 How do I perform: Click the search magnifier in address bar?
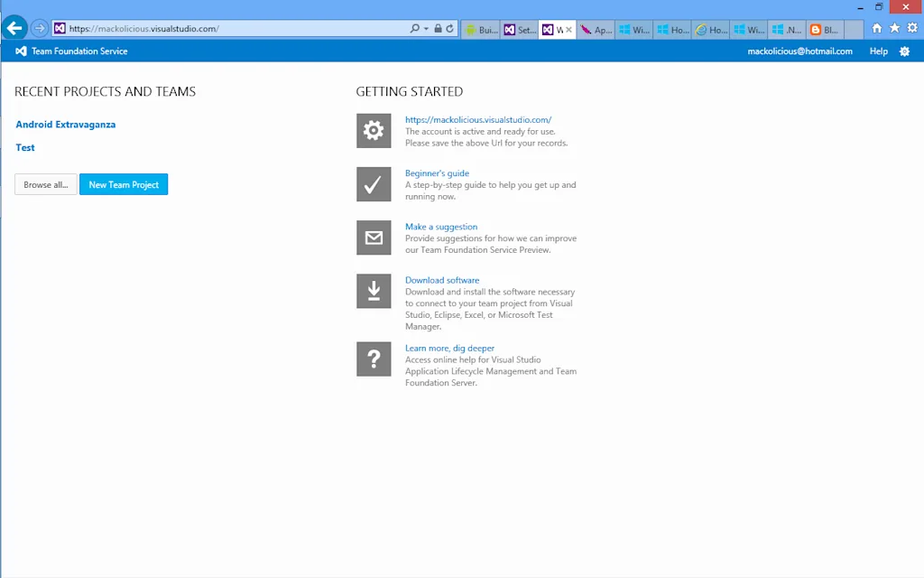pyautogui.click(x=415, y=28)
